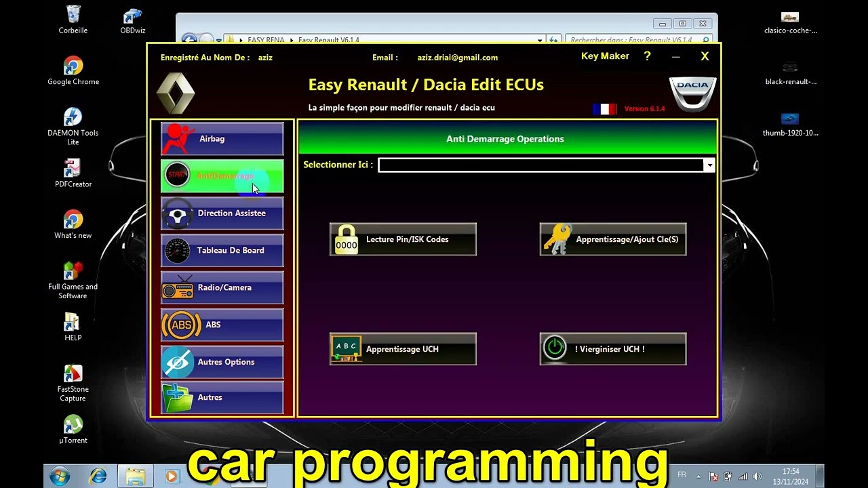
Task: Click the email aziz.driai@gmail.com text
Action: (458, 58)
